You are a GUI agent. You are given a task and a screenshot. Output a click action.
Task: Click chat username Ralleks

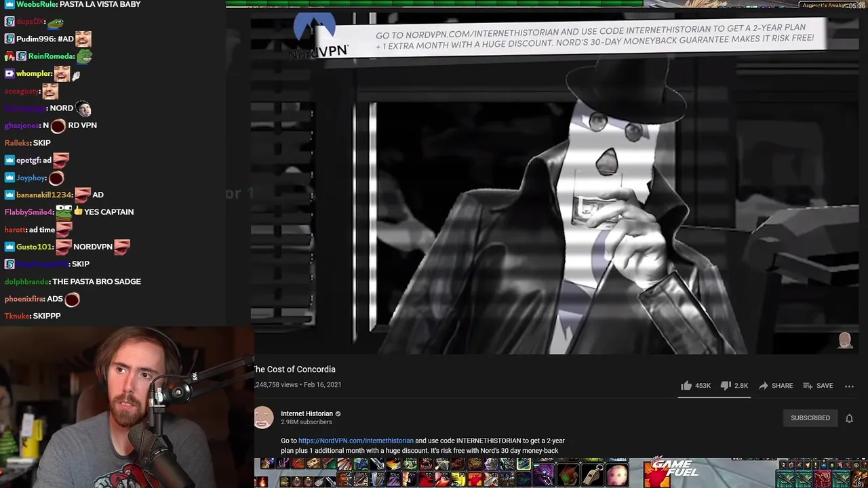[x=17, y=143]
